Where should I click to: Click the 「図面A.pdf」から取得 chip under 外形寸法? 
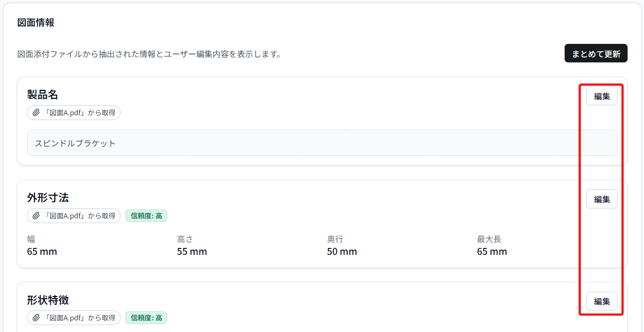pos(74,216)
